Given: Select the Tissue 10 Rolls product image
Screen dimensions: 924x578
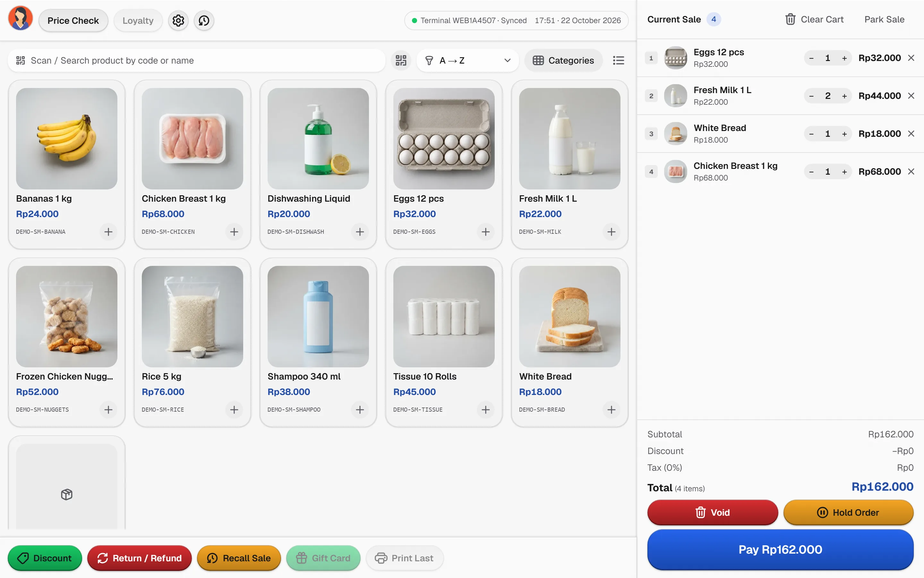Looking at the screenshot, I should tap(444, 317).
